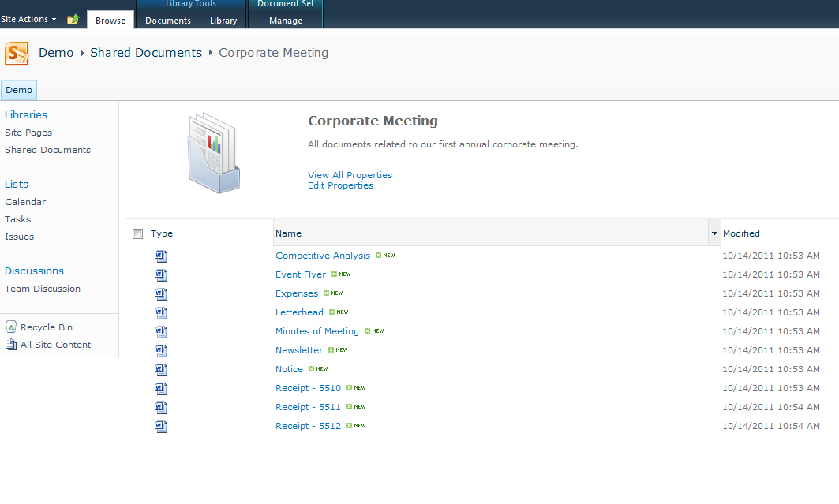839x504 pixels.
Task: Sort documents by the Modified column
Action: point(741,233)
